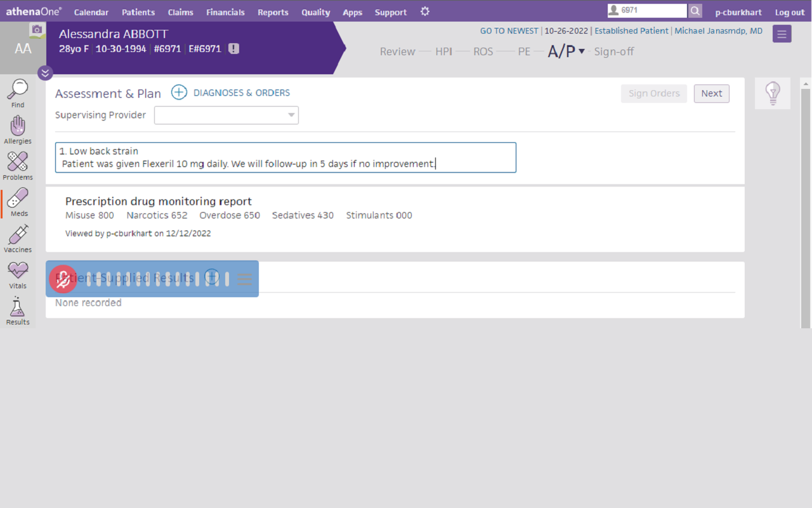Screen dimensions: 812x508
Task: Expand the patient chart chevron
Action: click(45, 73)
